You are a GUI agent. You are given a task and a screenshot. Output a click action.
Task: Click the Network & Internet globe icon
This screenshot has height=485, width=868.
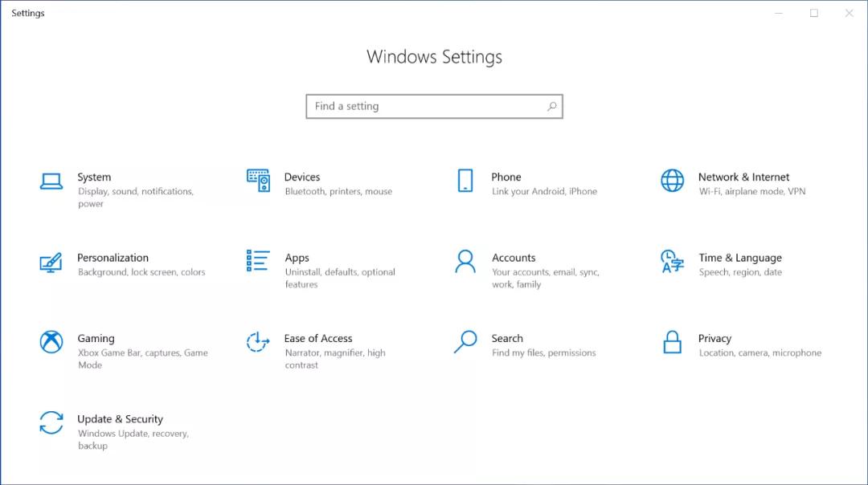click(x=671, y=181)
